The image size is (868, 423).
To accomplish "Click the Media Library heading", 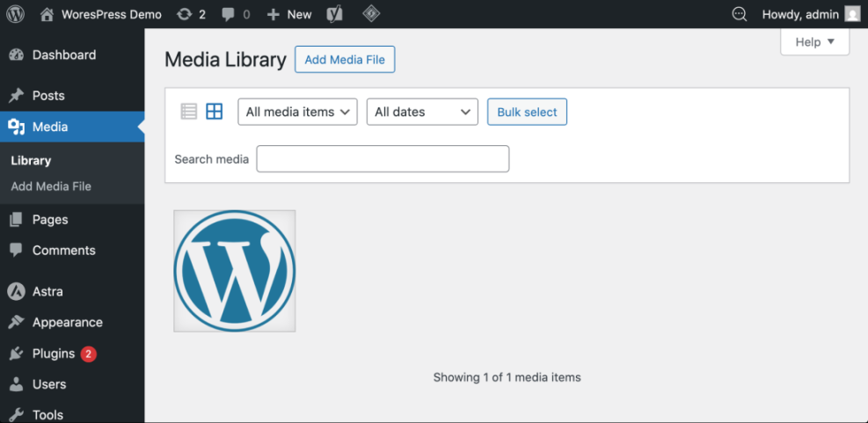I will click(226, 59).
